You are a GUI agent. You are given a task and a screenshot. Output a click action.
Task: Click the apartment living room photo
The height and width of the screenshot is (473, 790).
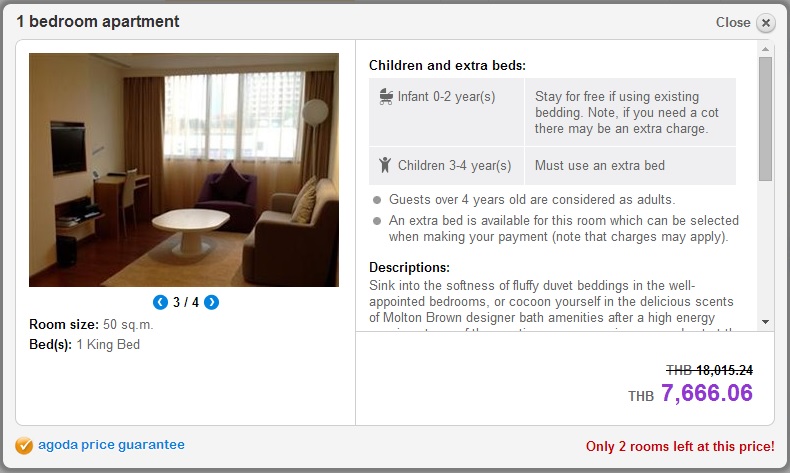(x=184, y=170)
